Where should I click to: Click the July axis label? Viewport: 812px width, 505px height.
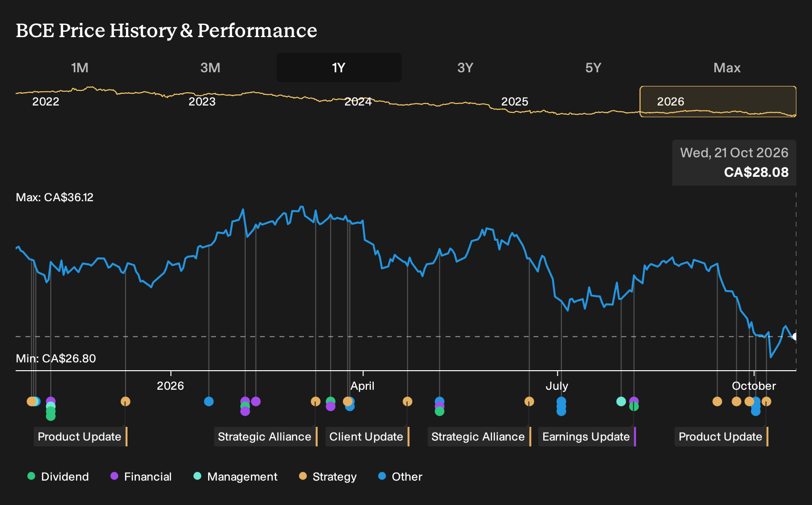[x=557, y=386]
